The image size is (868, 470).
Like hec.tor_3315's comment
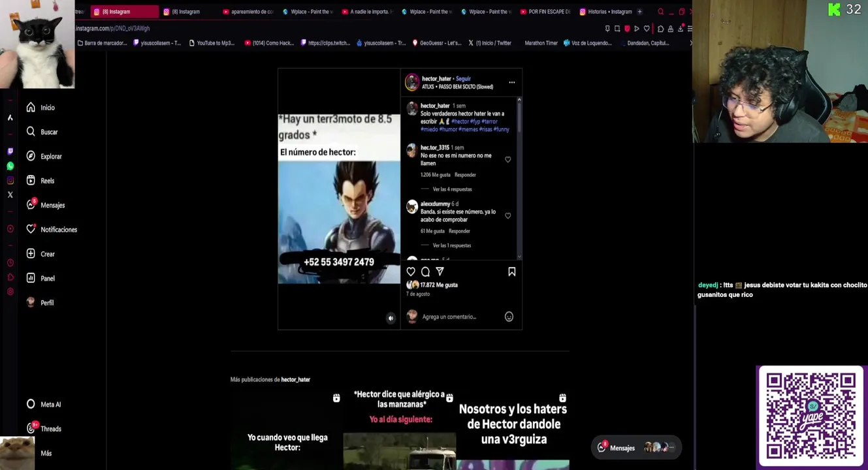coord(507,159)
